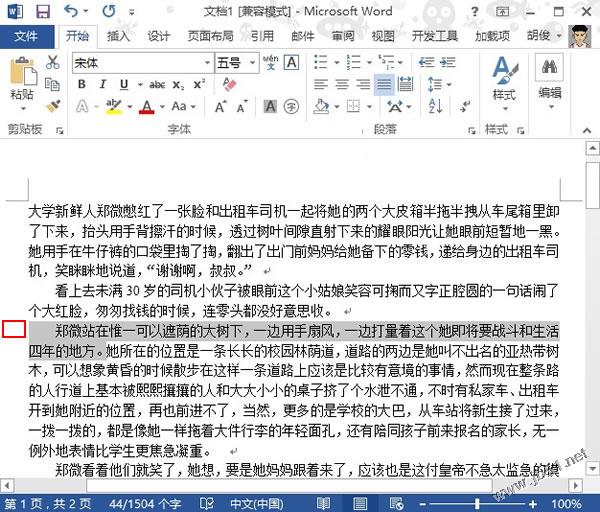Align text right
The height and width of the screenshot is (512, 600).
point(363,84)
